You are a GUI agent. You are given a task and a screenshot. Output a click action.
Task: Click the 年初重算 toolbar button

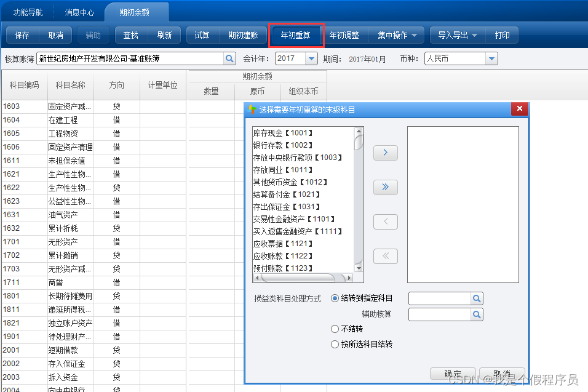295,35
